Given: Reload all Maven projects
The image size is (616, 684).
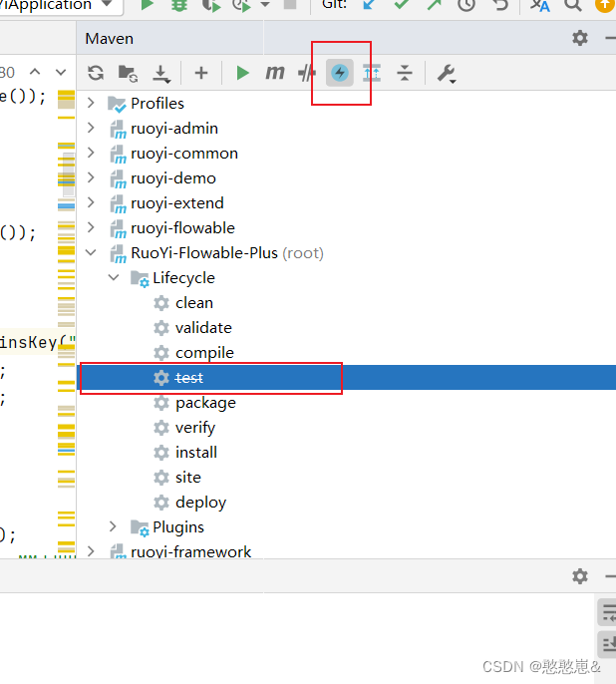Looking at the screenshot, I should tap(96, 73).
